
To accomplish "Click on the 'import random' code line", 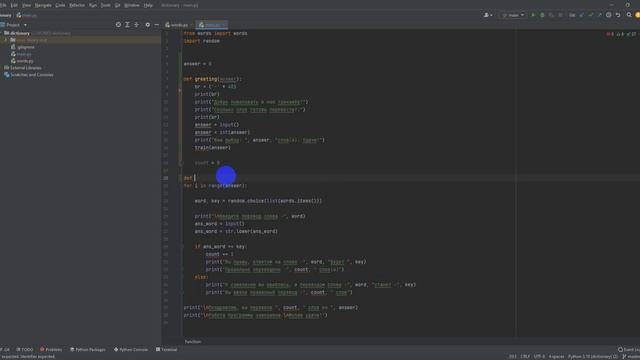I will click(x=202, y=41).
